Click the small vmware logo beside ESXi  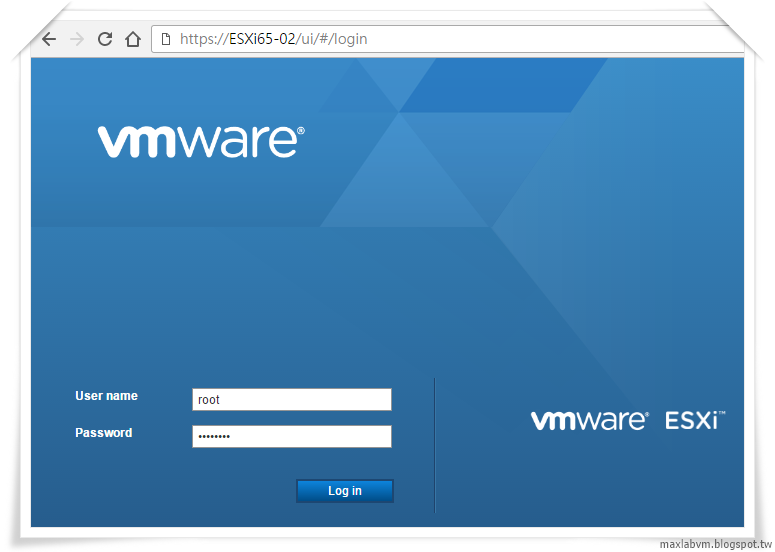589,421
